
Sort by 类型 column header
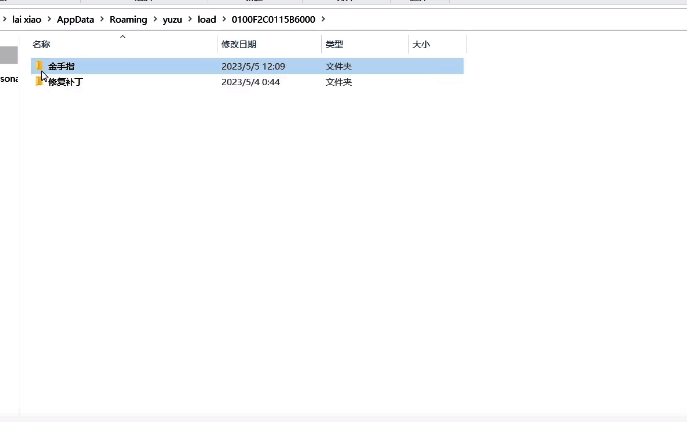pos(334,44)
